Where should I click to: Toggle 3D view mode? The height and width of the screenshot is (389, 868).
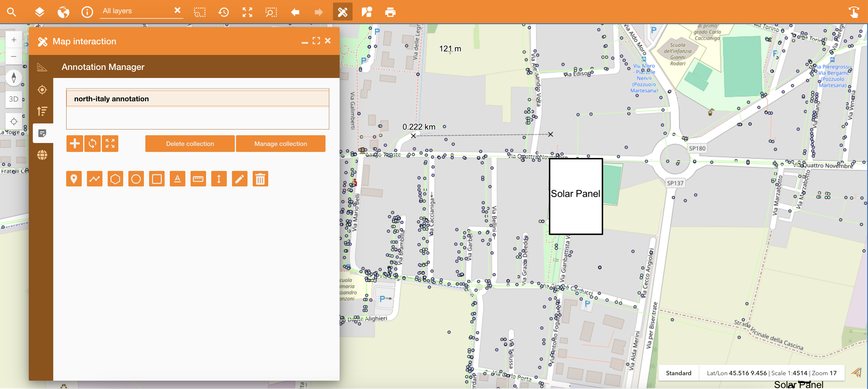click(14, 99)
